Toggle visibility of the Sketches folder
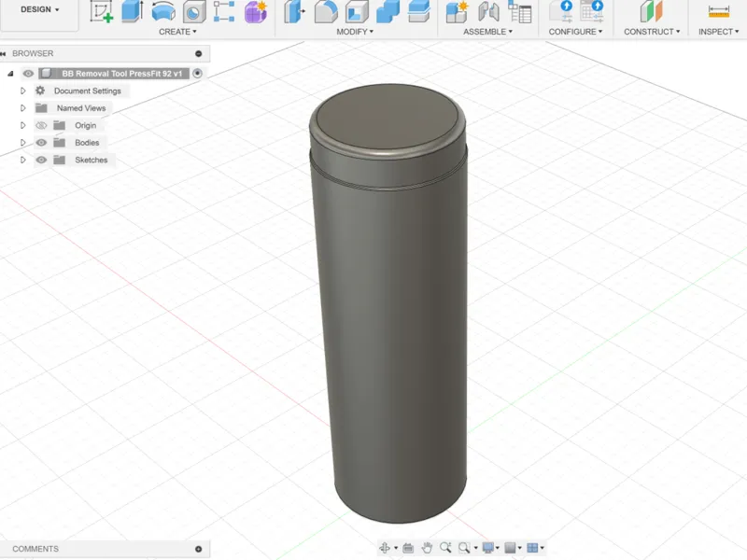The image size is (747, 560). pyautogui.click(x=41, y=160)
